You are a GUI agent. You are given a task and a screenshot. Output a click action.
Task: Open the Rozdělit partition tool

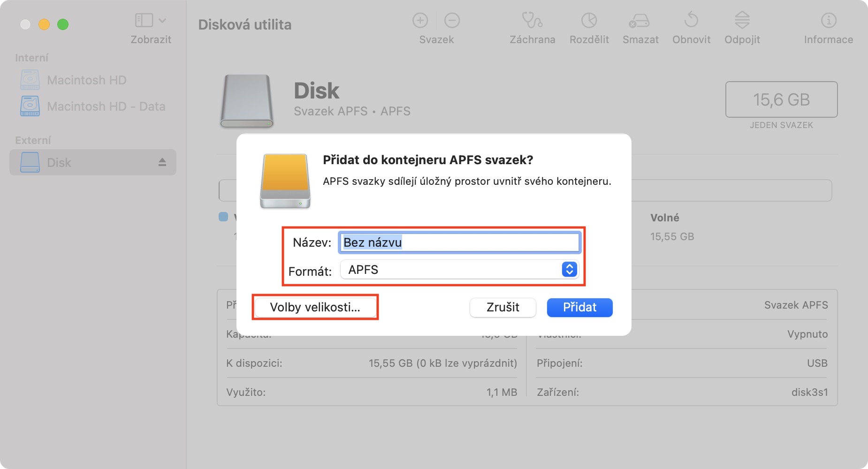click(x=589, y=21)
